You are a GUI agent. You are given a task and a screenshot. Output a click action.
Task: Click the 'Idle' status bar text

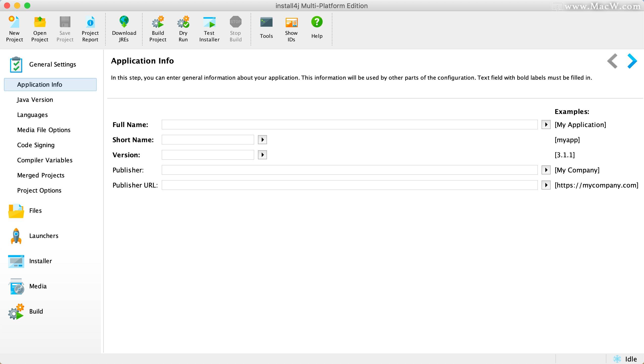click(631, 359)
